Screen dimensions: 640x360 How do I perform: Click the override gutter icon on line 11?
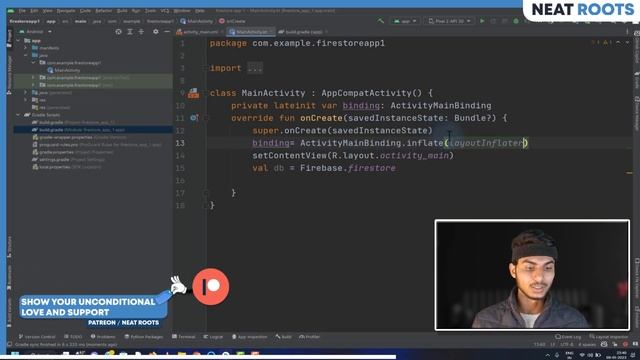[194, 118]
